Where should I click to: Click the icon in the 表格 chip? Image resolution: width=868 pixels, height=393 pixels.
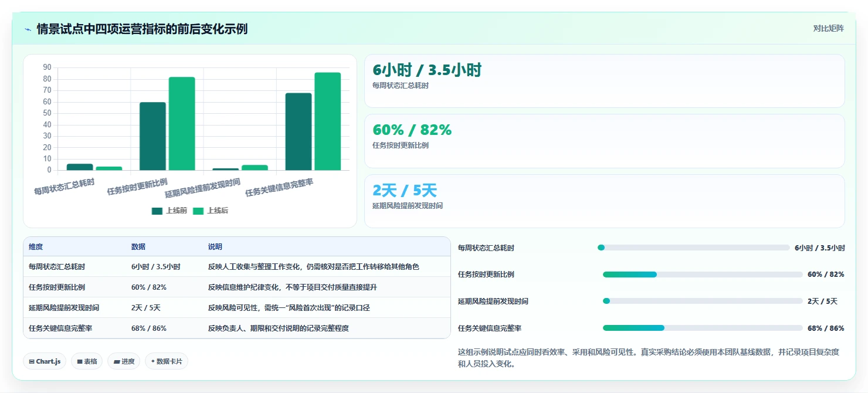[80, 362]
